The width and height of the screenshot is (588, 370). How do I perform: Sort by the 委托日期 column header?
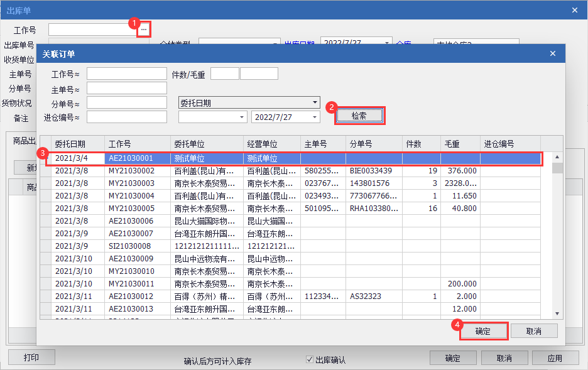pos(70,144)
